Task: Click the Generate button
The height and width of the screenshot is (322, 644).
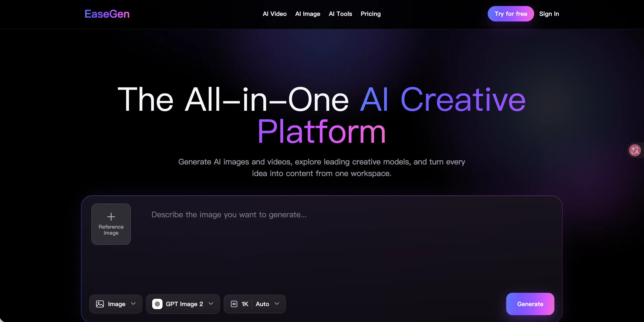Action: [530, 304]
